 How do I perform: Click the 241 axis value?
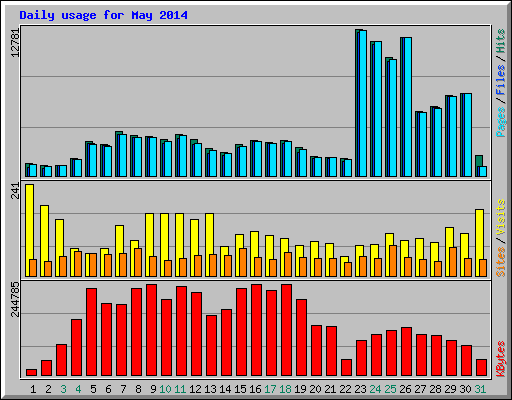[x=16, y=191]
